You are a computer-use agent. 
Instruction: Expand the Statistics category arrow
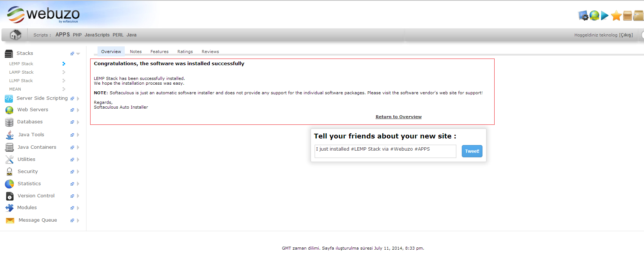coord(78,184)
